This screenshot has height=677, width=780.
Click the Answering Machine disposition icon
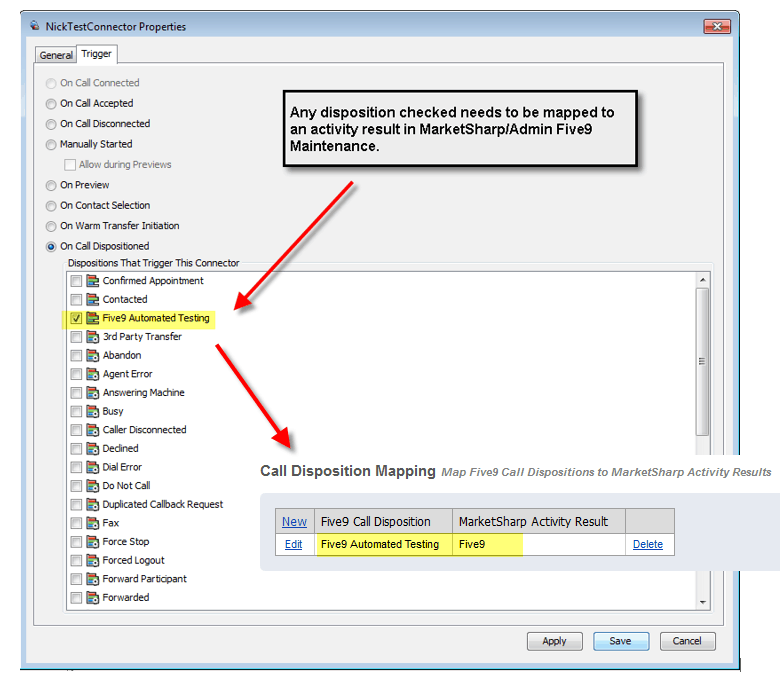pos(93,392)
